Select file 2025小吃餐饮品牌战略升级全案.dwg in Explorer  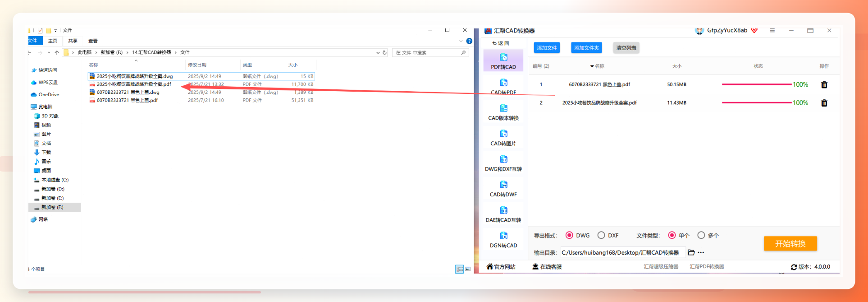pos(135,76)
